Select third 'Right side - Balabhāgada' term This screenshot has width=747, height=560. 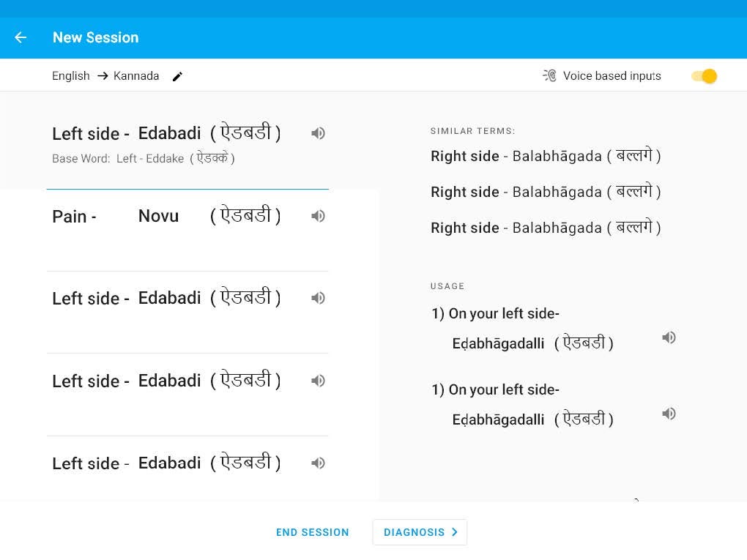546,228
